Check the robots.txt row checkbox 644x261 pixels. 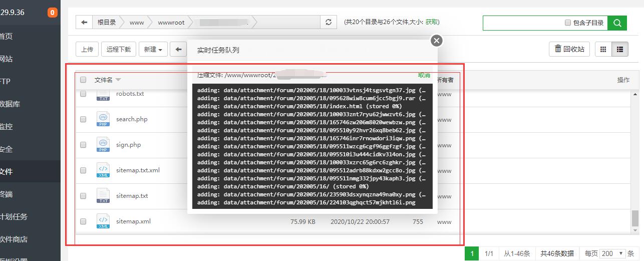(x=83, y=94)
